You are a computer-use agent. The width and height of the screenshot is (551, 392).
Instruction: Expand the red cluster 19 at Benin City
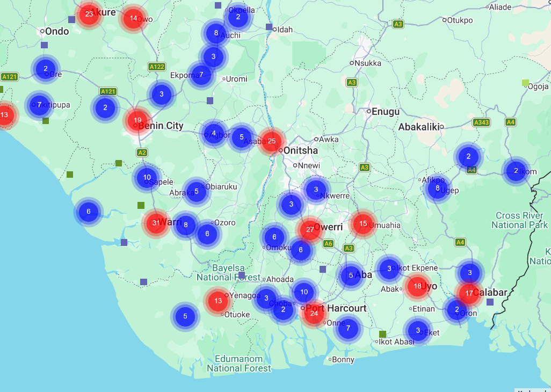coord(137,120)
